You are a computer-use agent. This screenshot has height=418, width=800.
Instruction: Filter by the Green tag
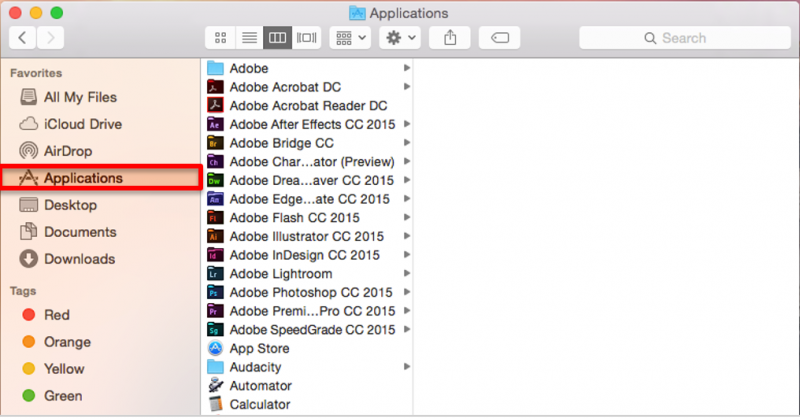(52, 396)
